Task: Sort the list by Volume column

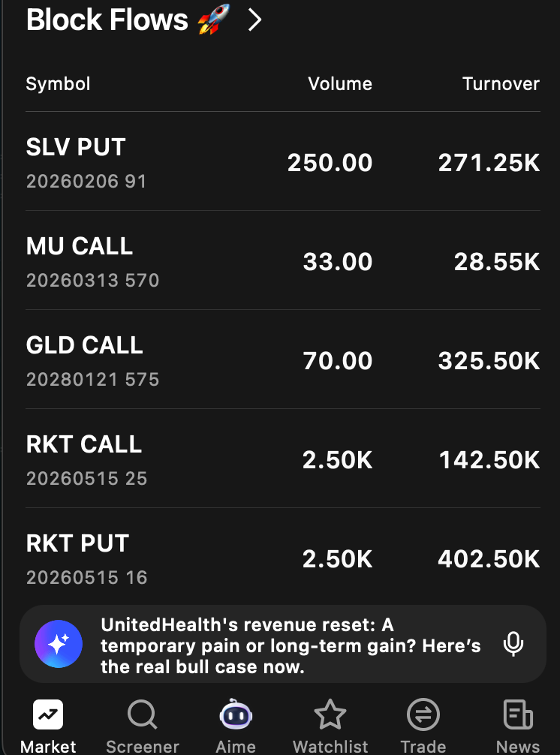Action: coord(340,83)
